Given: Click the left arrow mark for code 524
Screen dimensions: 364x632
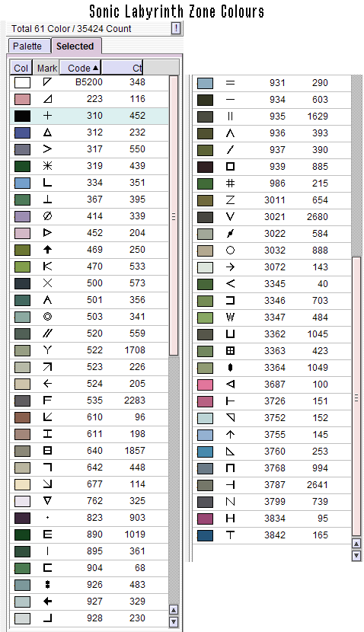Looking at the screenshot, I should [47, 384].
